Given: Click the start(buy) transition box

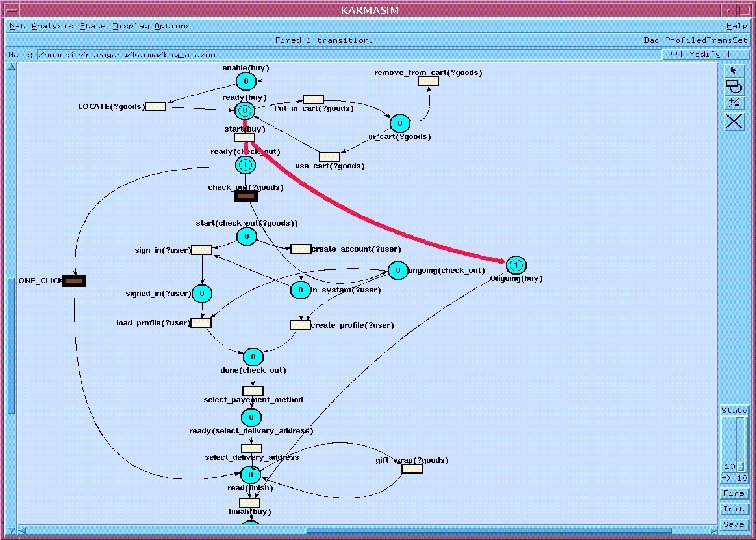Looking at the screenshot, I should pyautogui.click(x=244, y=137).
